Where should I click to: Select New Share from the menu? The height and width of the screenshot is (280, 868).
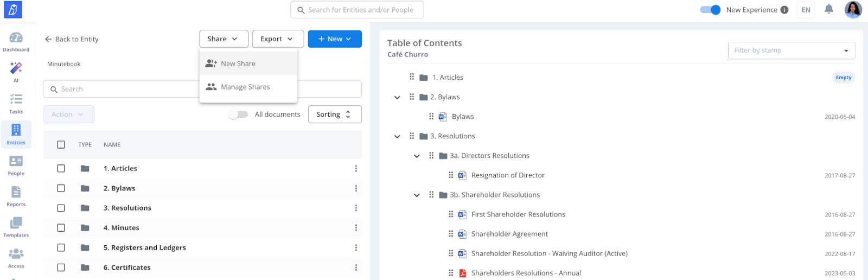238,63
